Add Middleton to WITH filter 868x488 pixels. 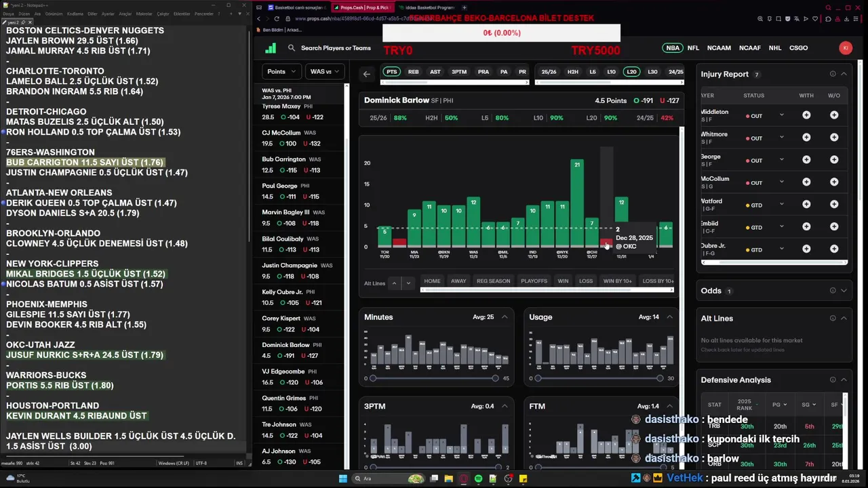click(x=806, y=115)
